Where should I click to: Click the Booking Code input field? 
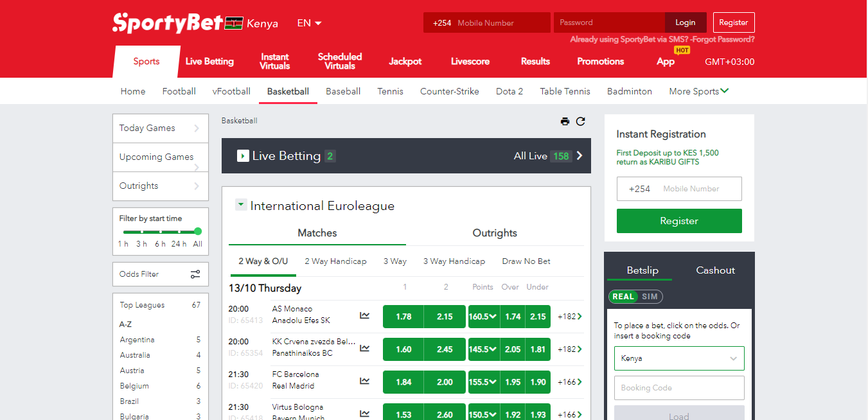[679, 388]
